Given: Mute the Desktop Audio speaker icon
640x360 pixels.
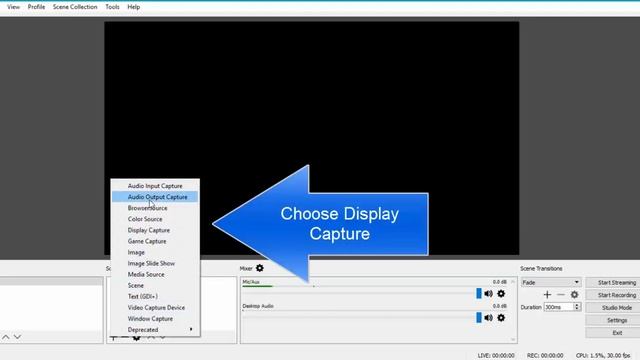Looking at the screenshot, I should pos(489,318).
